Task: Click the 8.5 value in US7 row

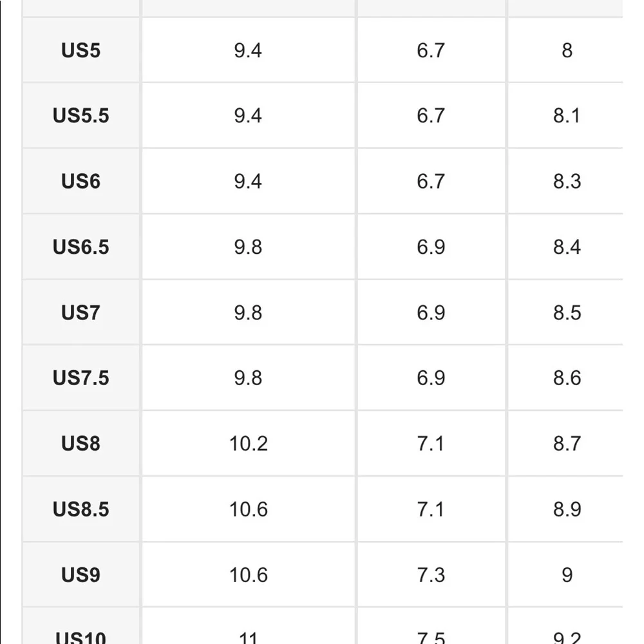Action: click(x=567, y=313)
